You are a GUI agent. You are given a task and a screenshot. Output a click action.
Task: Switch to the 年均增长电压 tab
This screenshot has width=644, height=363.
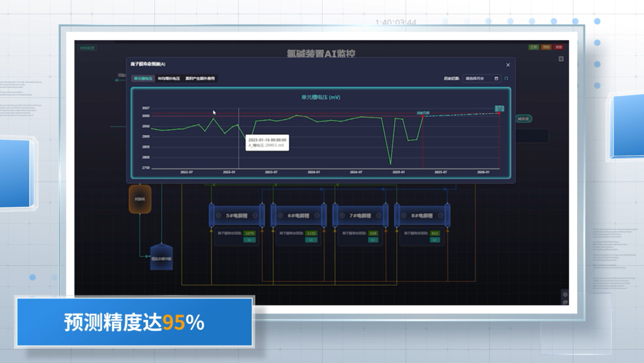point(169,78)
